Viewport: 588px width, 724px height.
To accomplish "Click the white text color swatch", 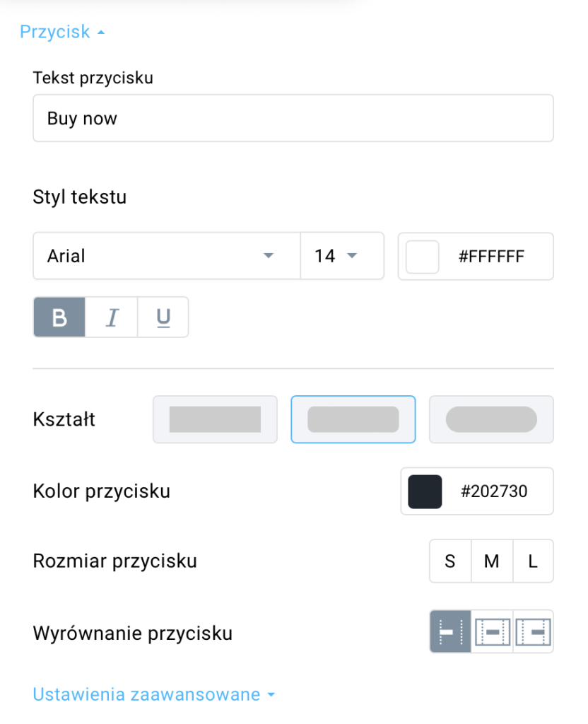I will (423, 257).
